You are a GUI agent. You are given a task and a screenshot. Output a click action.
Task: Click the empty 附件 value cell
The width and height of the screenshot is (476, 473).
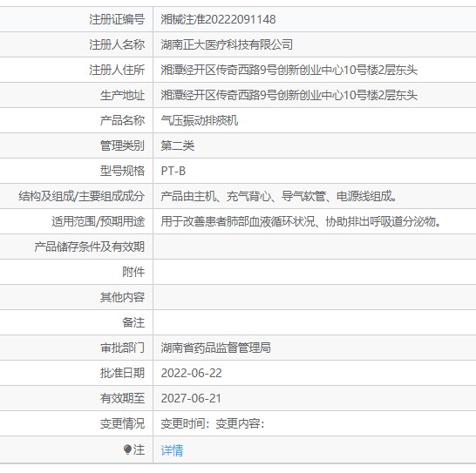[x=315, y=272]
